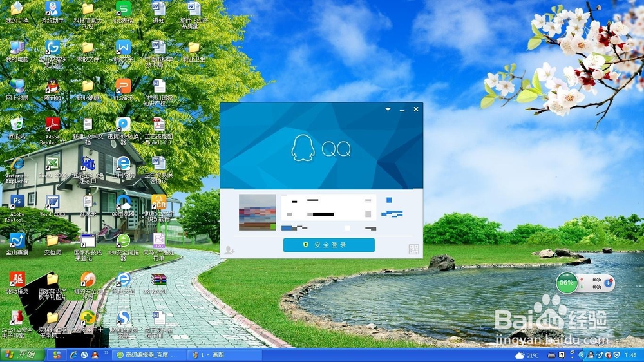This screenshot has width=644, height=362.
Task: Switch to 1 - 画图 taskbar window
Action: [x=224, y=355]
